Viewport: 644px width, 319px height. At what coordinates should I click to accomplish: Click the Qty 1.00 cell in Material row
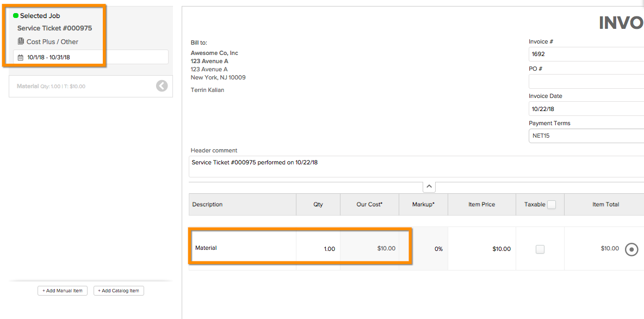[x=318, y=249]
